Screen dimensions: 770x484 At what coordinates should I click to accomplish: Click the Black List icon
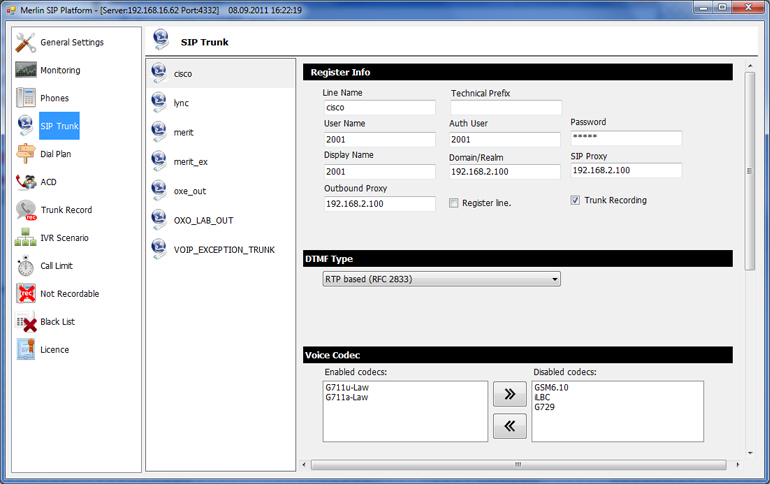[26, 322]
